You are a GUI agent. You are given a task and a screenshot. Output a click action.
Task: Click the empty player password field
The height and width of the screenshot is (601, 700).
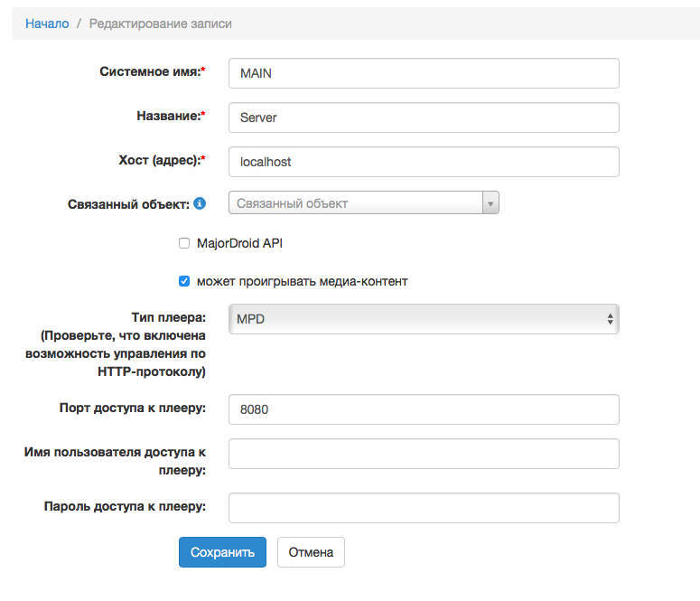coord(424,507)
